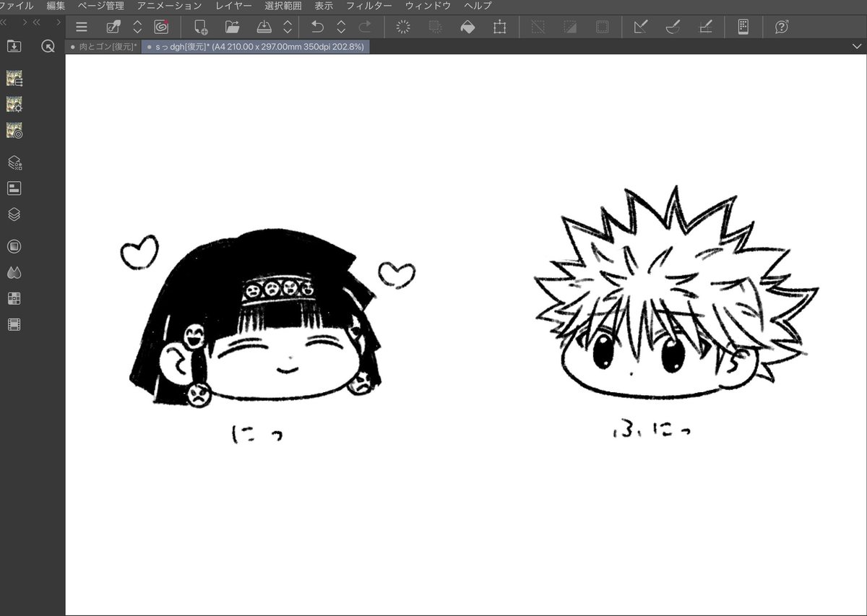Fill with the paint bucket icon
Screen dimensions: 867x616
467,27
